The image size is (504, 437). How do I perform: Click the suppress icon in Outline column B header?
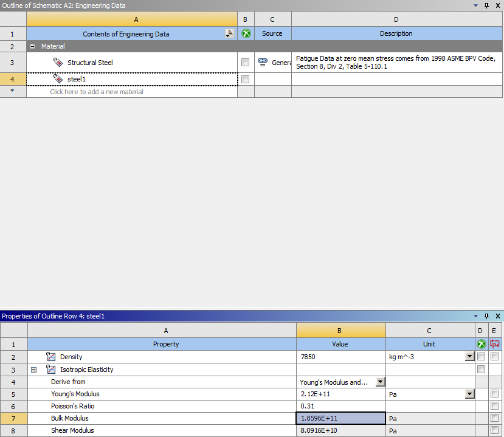(x=246, y=34)
